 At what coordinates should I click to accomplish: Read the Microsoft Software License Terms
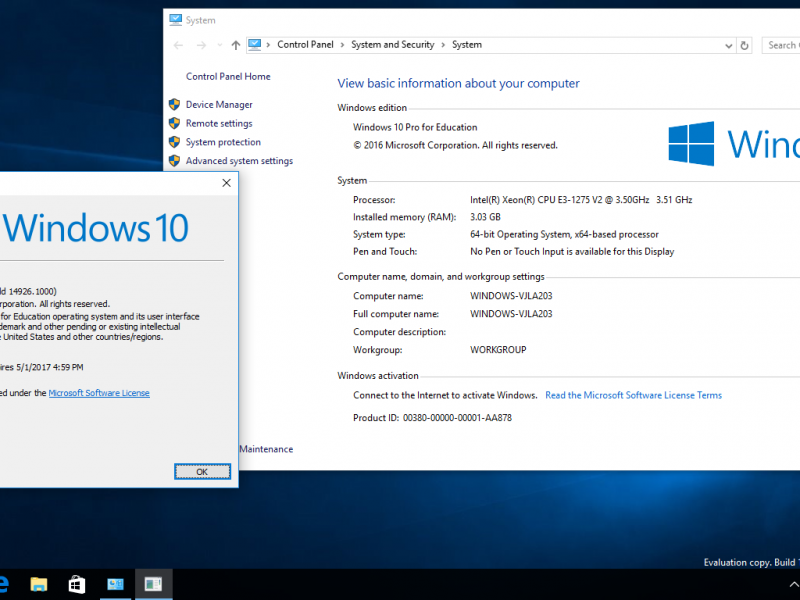coord(633,395)
